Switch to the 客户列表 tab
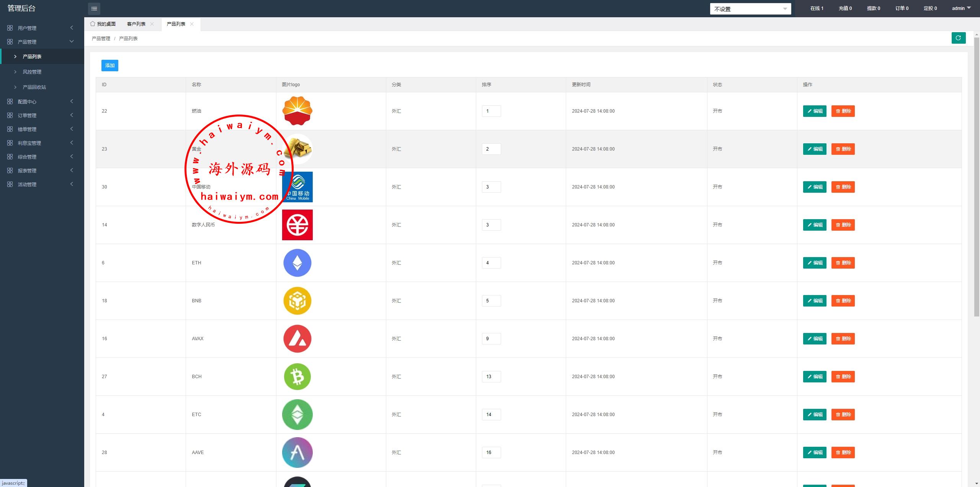This screenshot has width=980, height=487. pyautogui.click(x=136, y=24)
